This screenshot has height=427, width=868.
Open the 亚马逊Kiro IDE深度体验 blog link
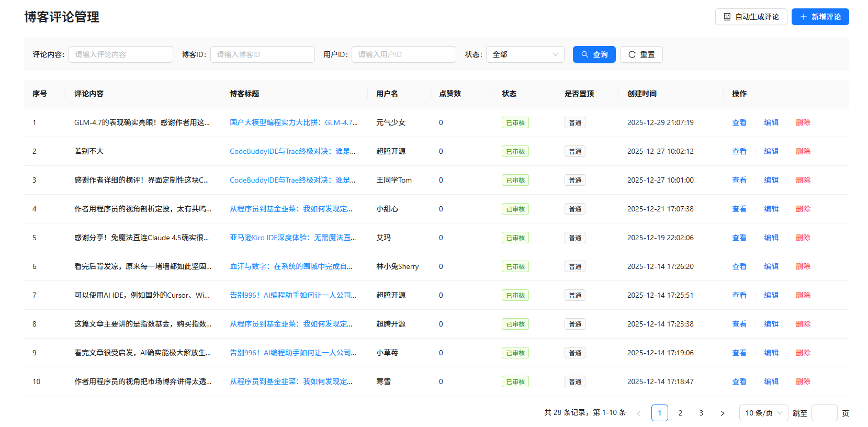292,238
